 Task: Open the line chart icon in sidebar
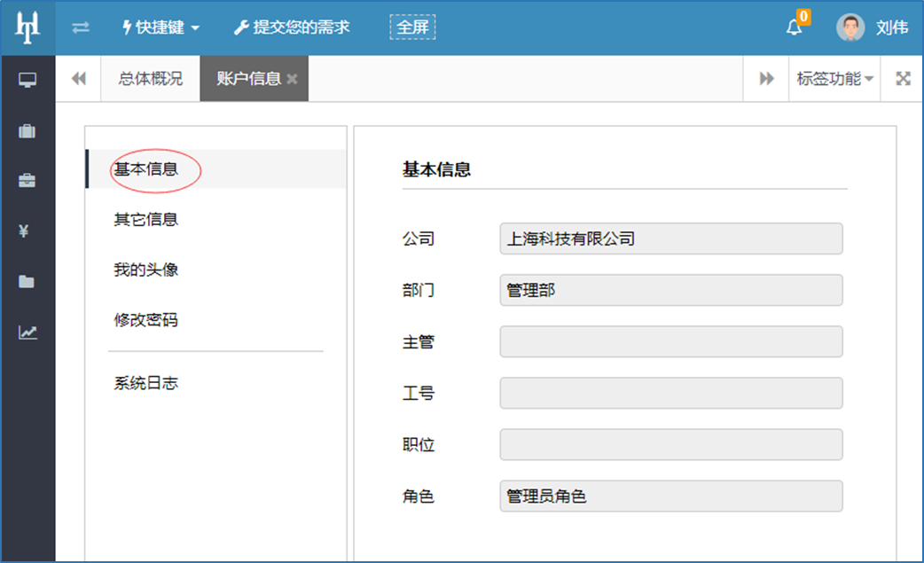pyautogui.click(x=27, y=332)
